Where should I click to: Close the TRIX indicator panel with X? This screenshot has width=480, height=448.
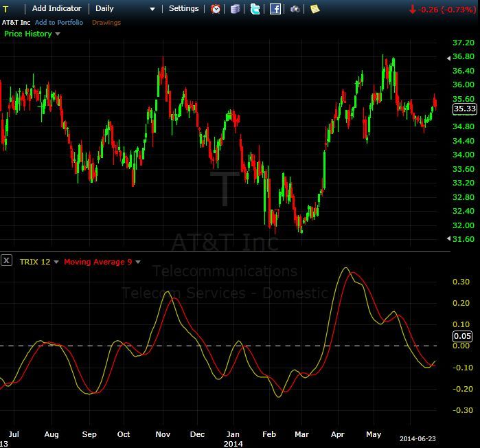click(x=6, y=260)
